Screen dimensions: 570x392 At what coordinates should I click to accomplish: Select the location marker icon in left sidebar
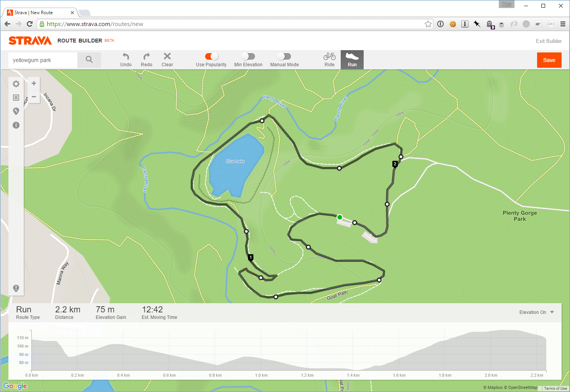pyautogui.click(x=16, y=111)
